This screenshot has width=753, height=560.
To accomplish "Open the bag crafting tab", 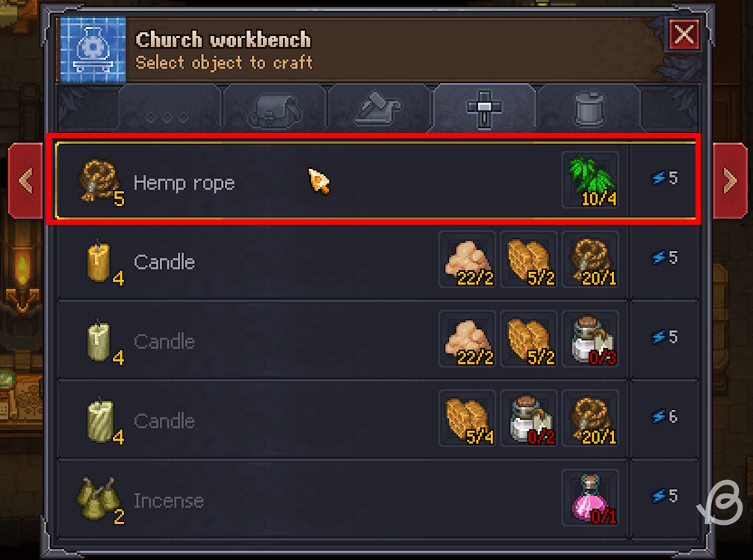I will tap(273, 107).
